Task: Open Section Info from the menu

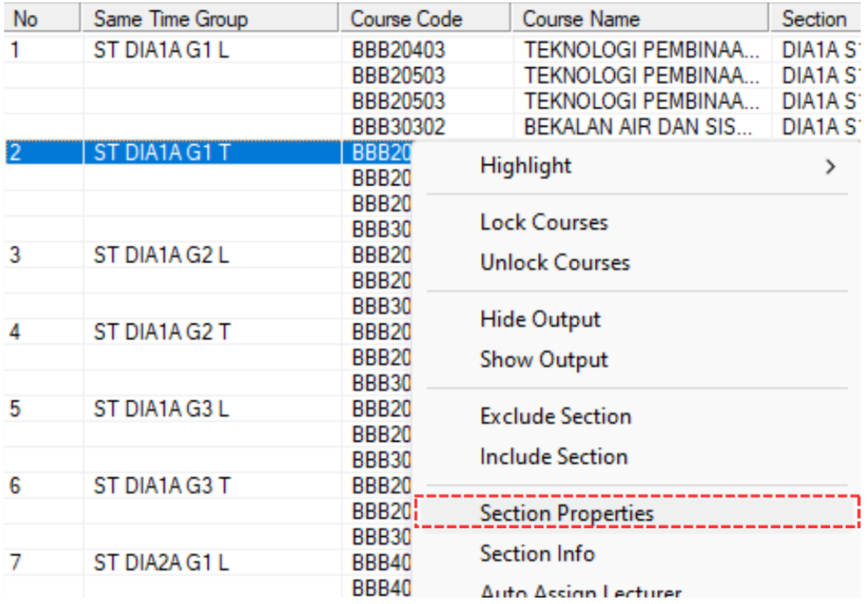Action: [537, 553]
